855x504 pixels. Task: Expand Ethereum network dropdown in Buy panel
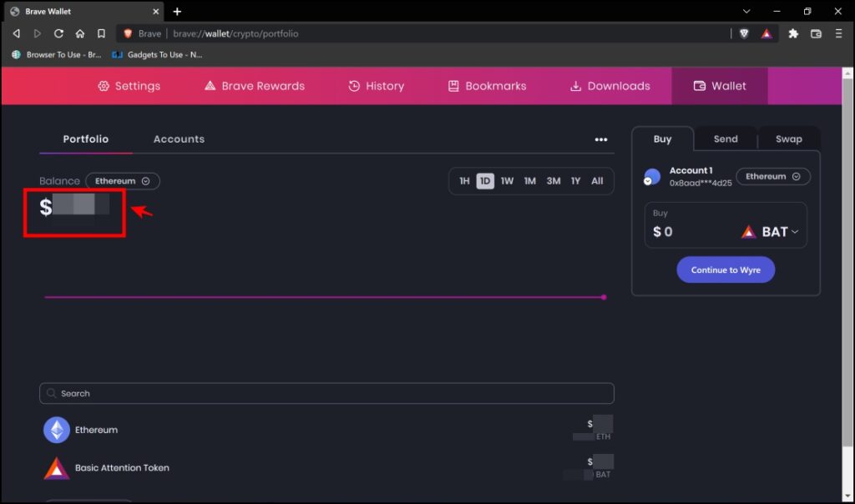(773, 177)
